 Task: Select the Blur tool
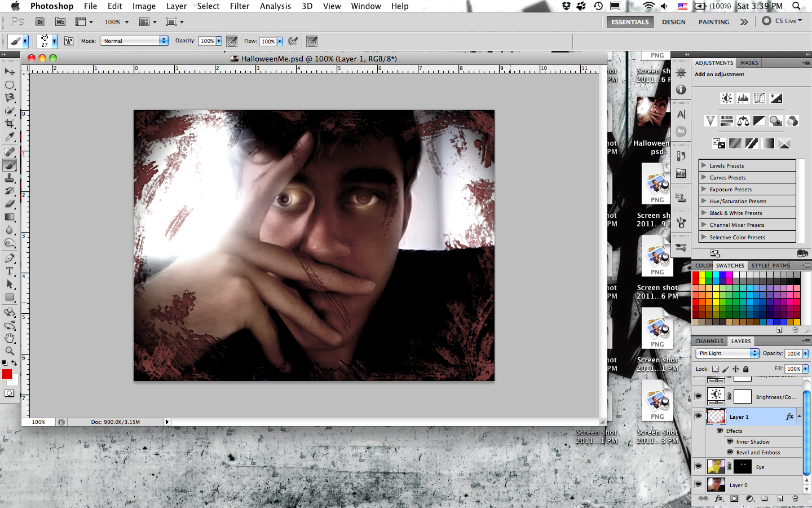[x=10, y=230]
